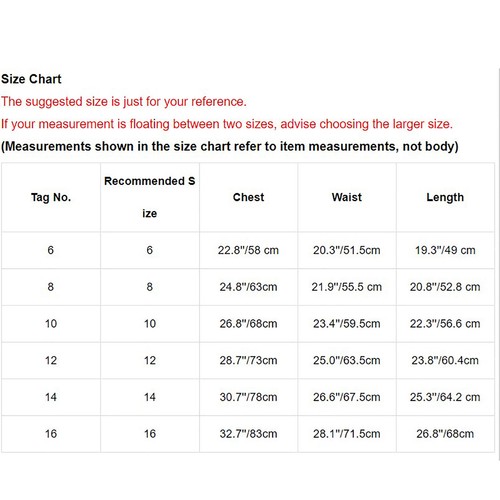Click length value 26.8"/68cm
The height and width of the screenshot is (500, 500).
coord(445,433)
